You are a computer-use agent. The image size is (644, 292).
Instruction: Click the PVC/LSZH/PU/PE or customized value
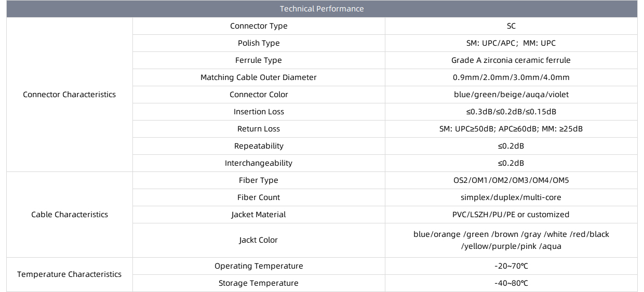click(511, 215)
